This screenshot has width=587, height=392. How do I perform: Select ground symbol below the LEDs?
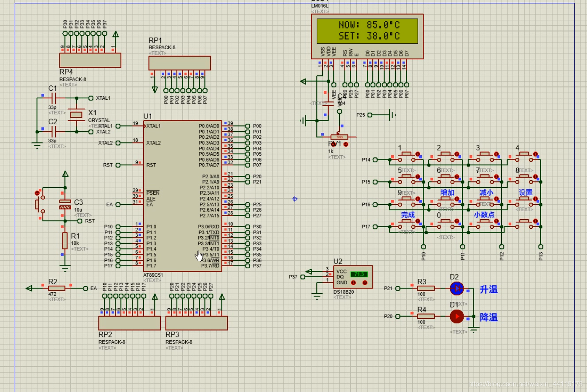click(474, 330)
